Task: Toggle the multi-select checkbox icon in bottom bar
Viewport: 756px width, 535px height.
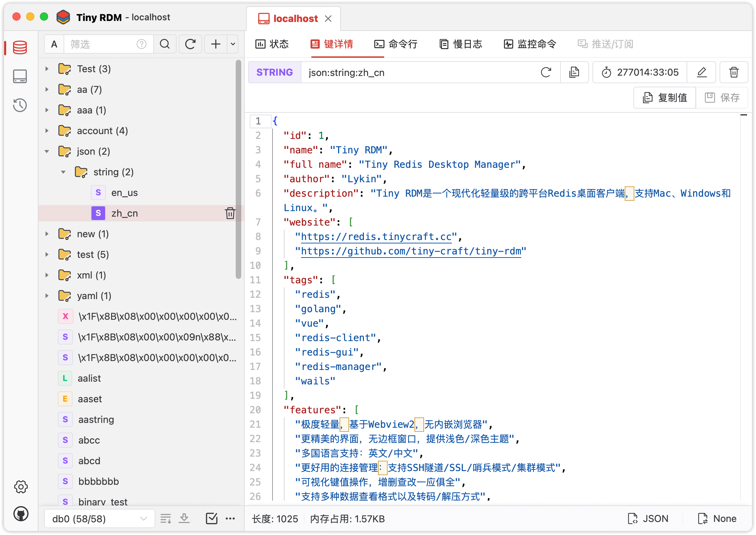Action: [211, 518]
